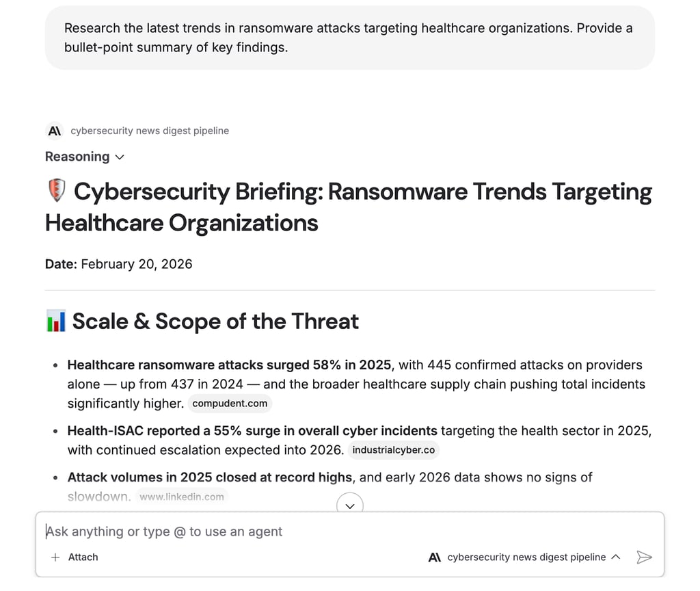Click the Cybersecurity Briefing heading text
This screenshot has height=591, width=700.
[348, 207]
